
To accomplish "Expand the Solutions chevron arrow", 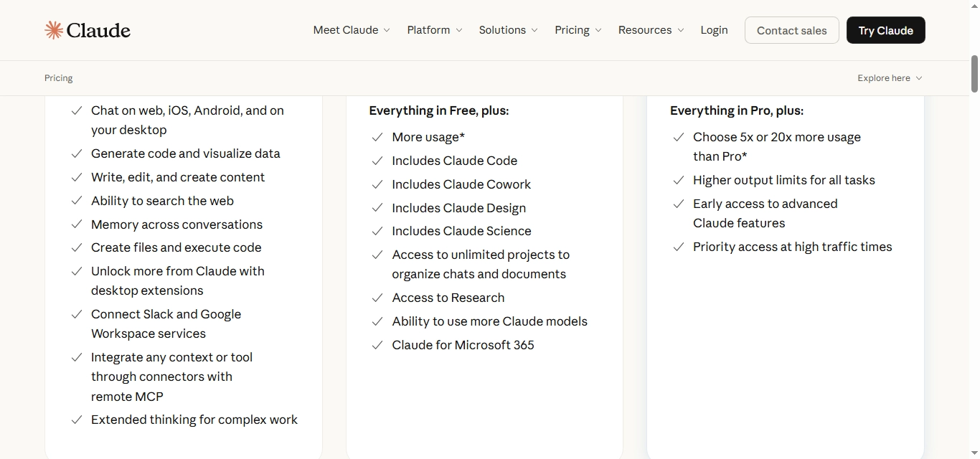I will (x=534, y=30).
